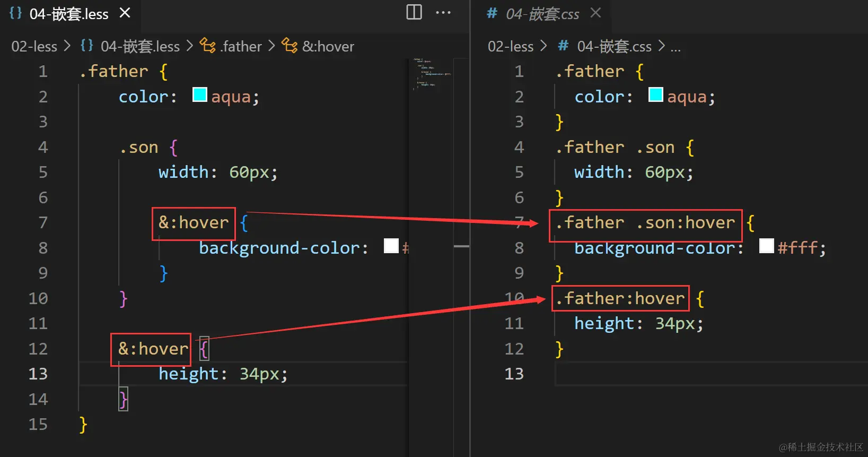Click line number 13 in less editor
This screenshot has height=457, width=868.
click(38, 374)
